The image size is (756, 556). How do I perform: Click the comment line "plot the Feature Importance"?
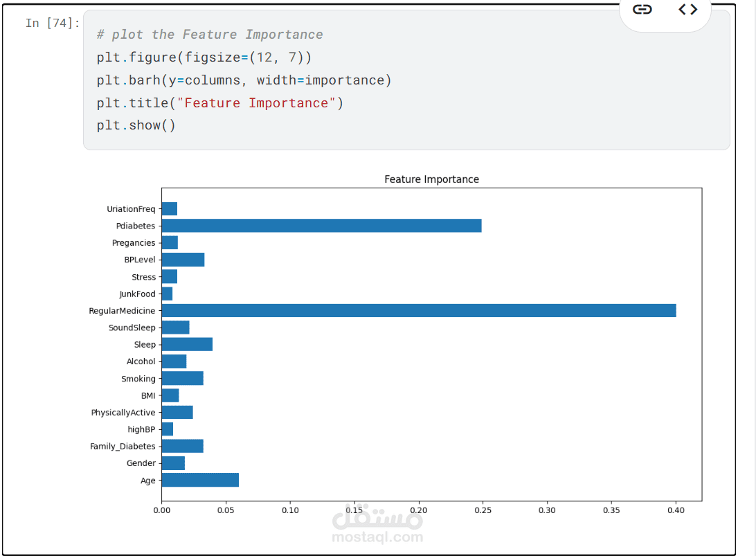(x=210, y=35)
